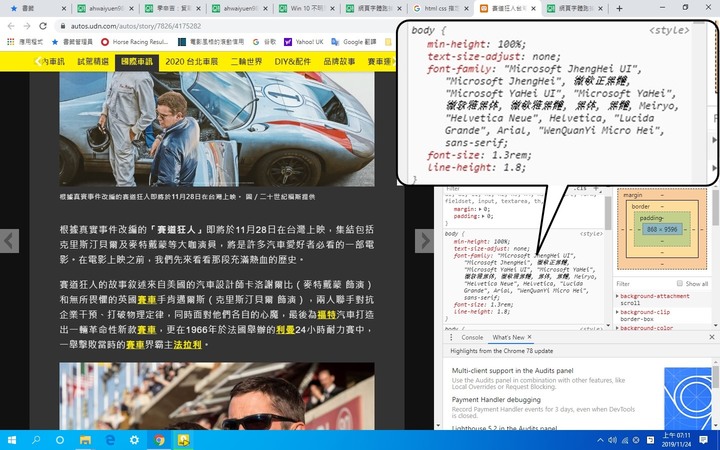
Task: Open Windows search from taskbar
Action: pyautogui.click(x=35, y=440)
